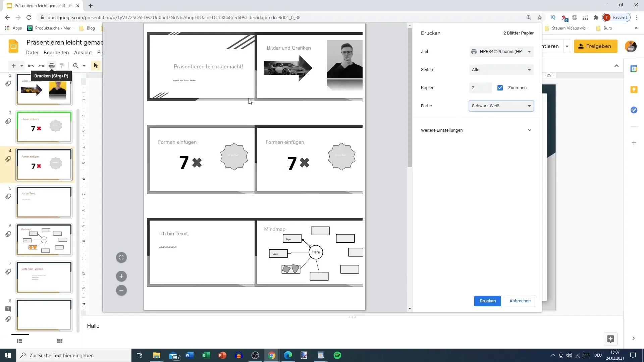The width and height of the screenshot is (644, 362).
Task: Open a new Chrome tab
Action: (91, 6)
